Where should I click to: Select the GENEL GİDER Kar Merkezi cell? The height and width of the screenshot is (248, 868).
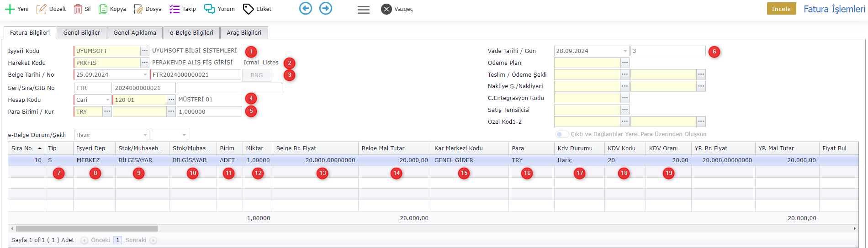click(x=470, y=160)
